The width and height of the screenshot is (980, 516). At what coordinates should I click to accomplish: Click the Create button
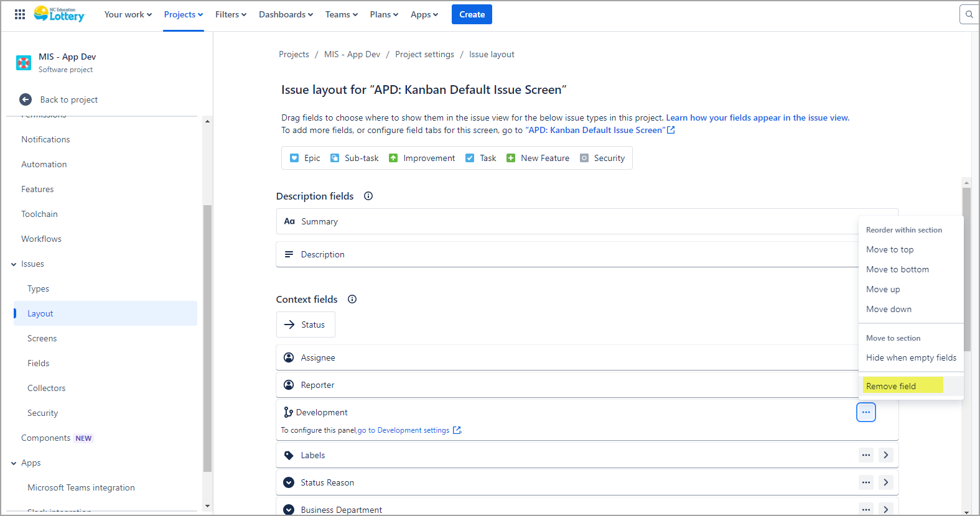point(472,14)
